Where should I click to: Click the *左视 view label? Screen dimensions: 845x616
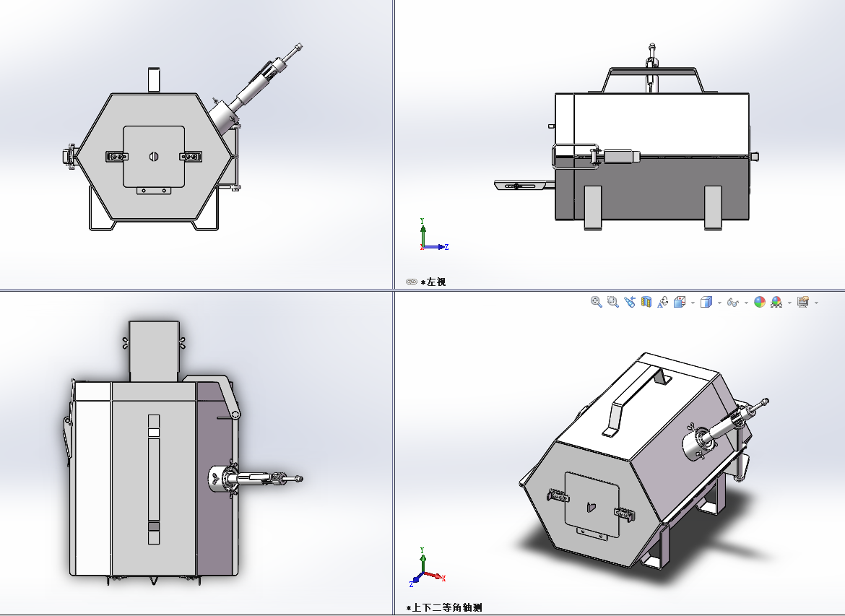tap(433, 282)
